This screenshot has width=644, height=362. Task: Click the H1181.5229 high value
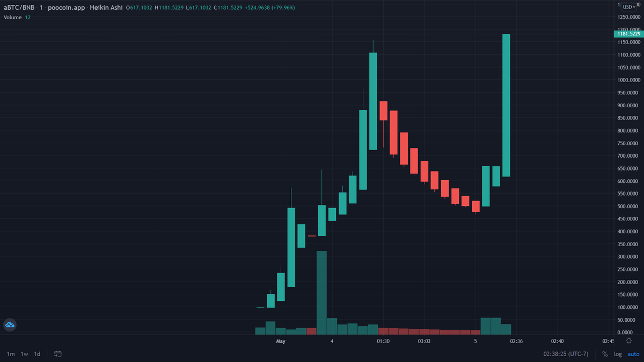click(170, 8)
